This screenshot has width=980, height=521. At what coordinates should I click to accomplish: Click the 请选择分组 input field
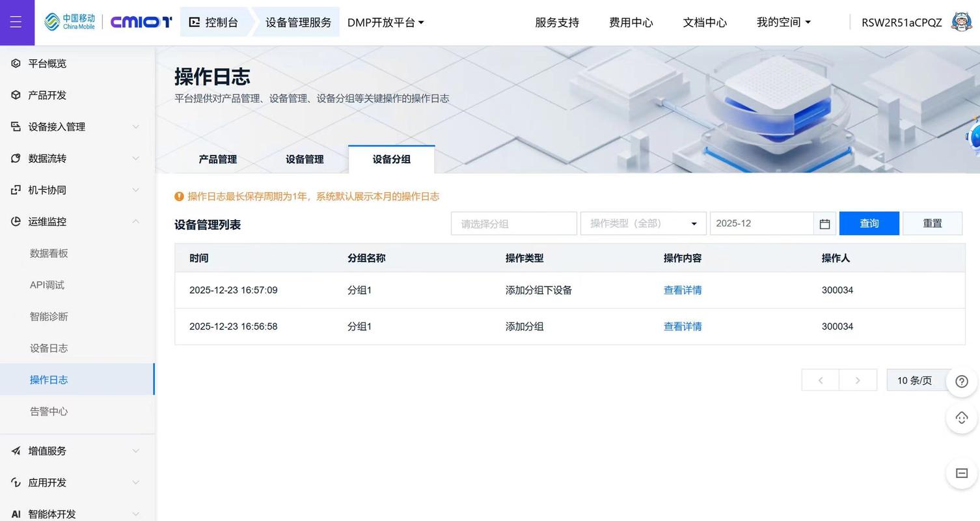[x=513, y=223]
